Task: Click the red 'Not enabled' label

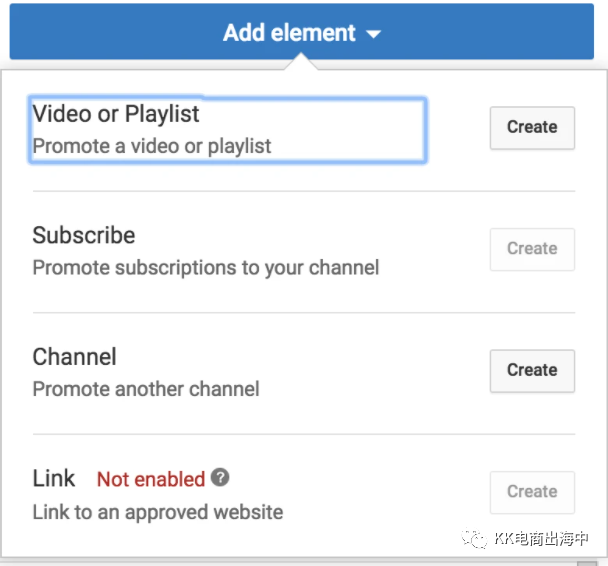Action: 151,479
